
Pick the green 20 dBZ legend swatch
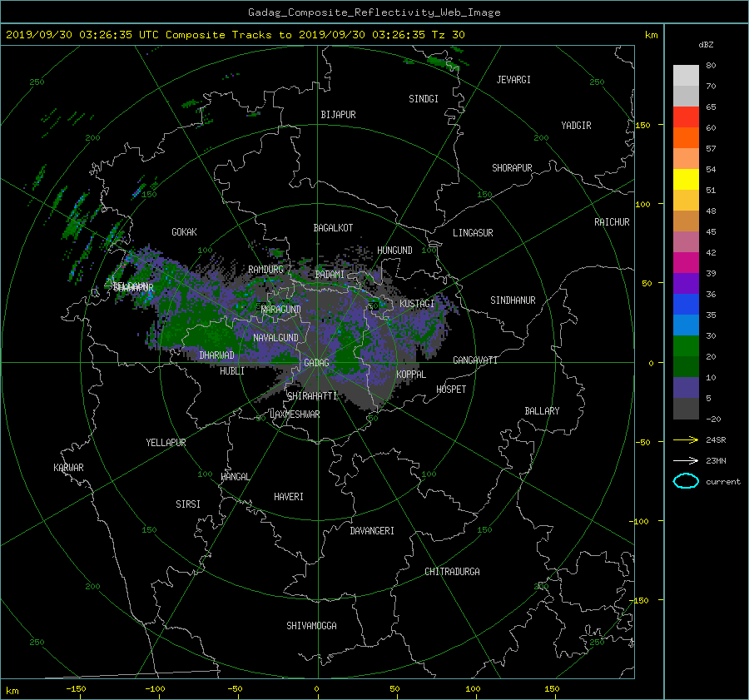tap(686, 345)
